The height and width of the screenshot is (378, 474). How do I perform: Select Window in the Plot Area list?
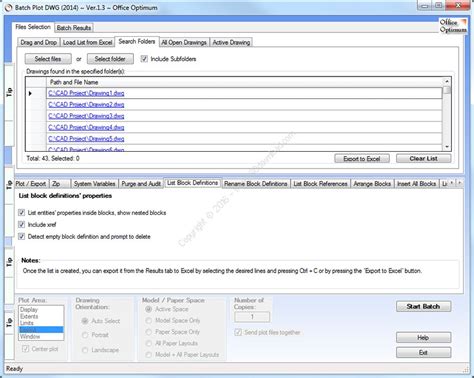(41, 337)
